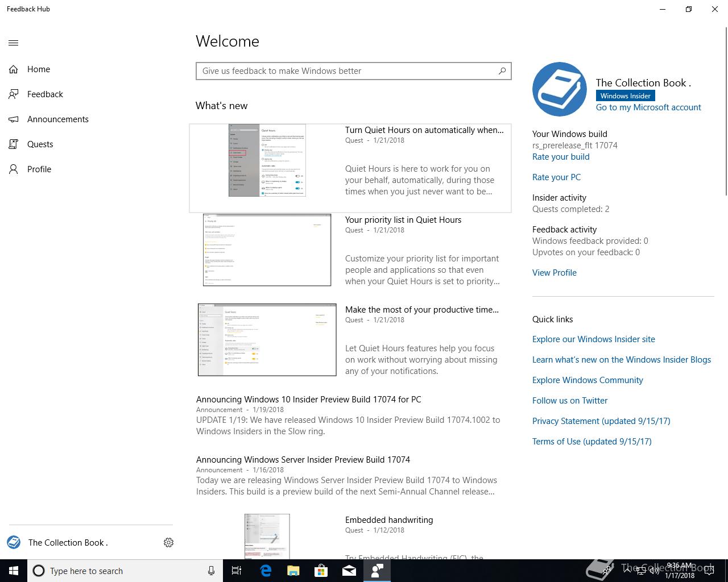Click the Home house icon
This screenshot has width=728, height=582.
tap(14, 69)
